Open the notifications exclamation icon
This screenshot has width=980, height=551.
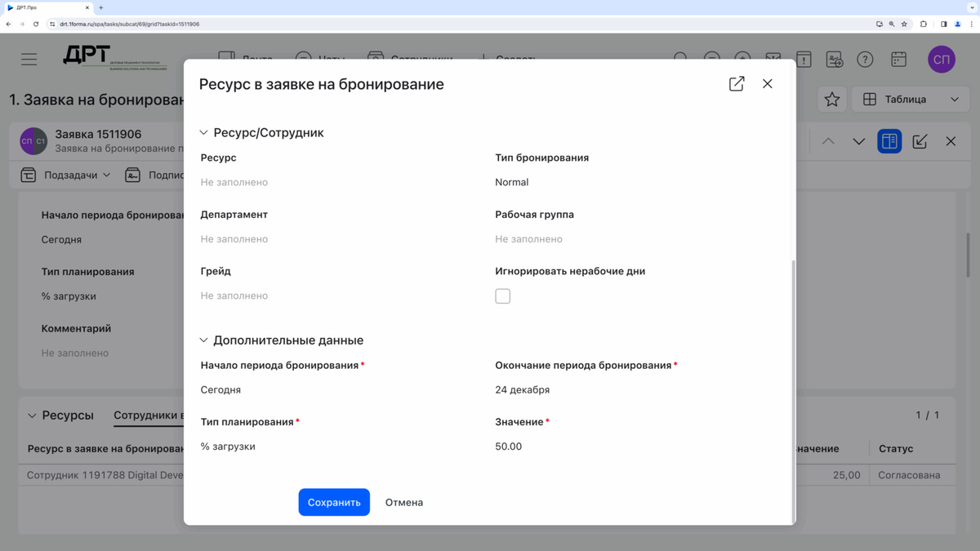coord(803,59)
